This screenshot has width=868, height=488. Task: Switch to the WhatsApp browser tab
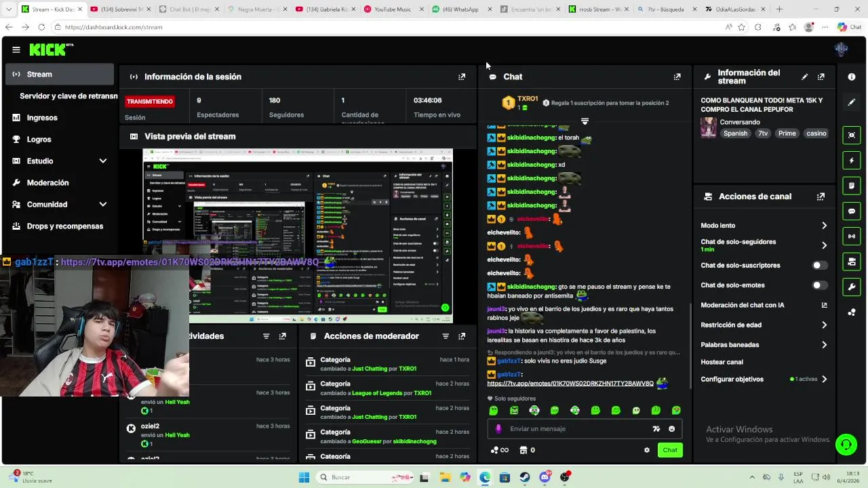(x=459, y=9)
